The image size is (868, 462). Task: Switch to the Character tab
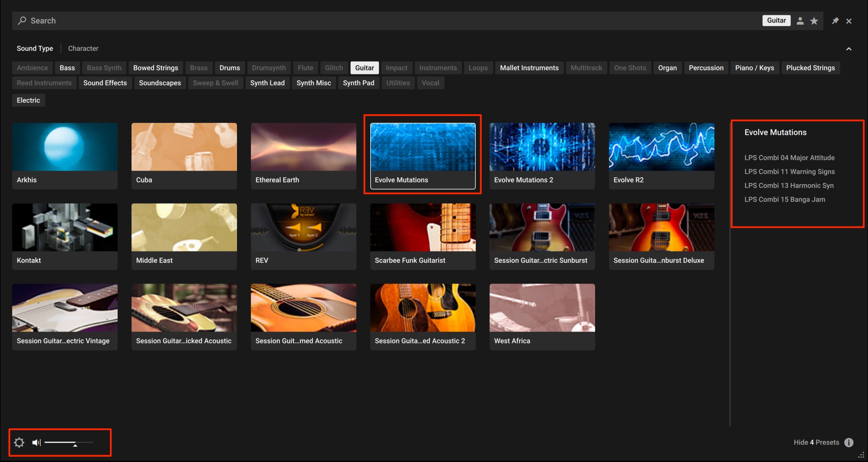pyautogui.click(x=83, y=49)
